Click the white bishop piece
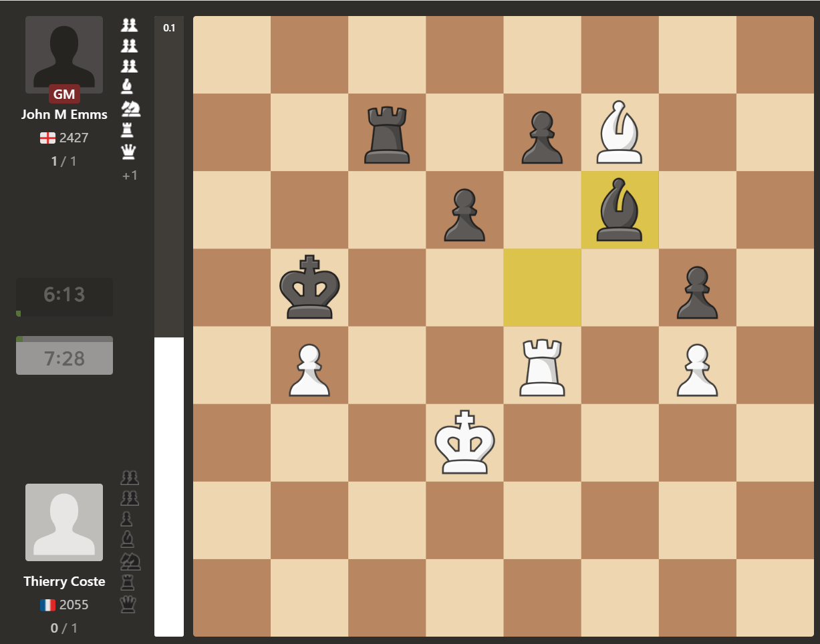 (x=620, y=132)
